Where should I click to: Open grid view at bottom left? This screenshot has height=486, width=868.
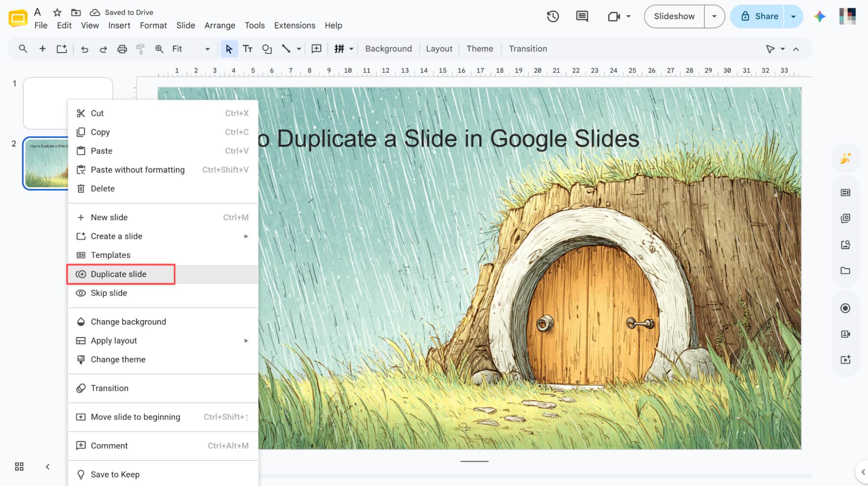(19, 466)
